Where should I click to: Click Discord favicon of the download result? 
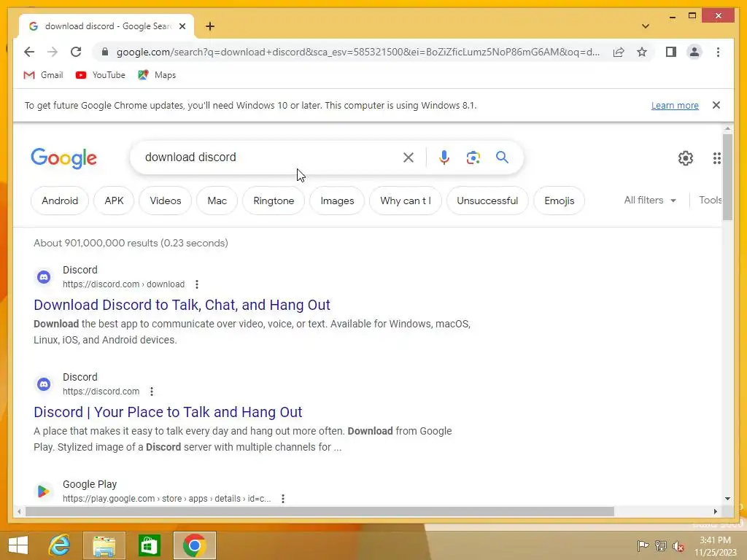tap(44, 276)
